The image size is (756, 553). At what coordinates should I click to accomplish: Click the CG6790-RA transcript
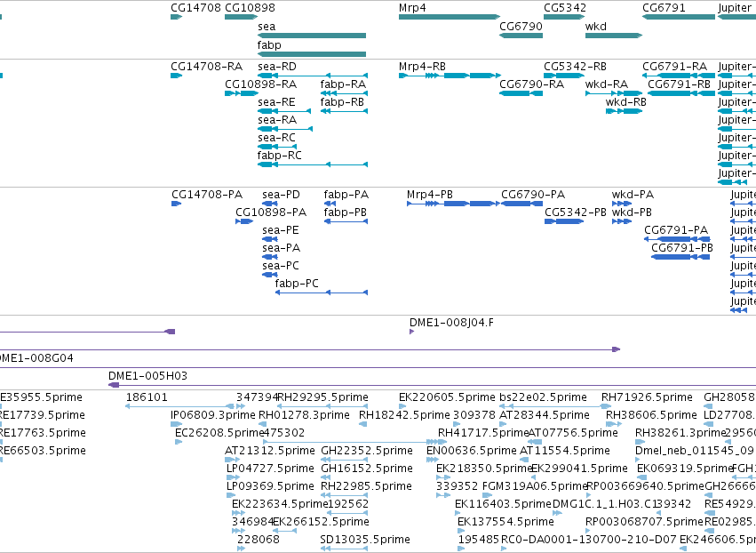point(521,93)
